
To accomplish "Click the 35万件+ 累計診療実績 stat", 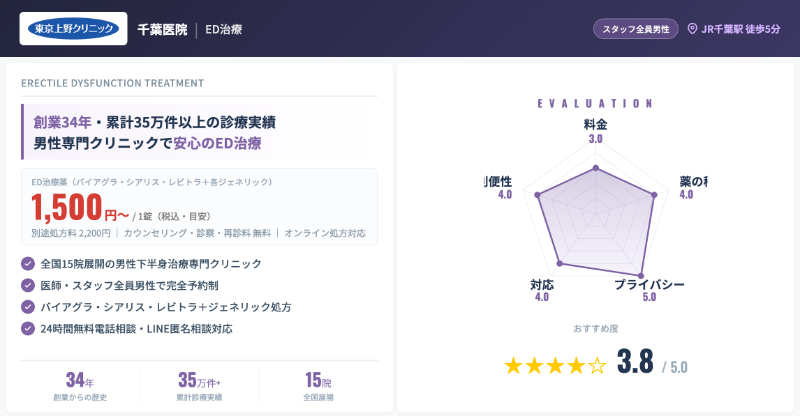I will (199, 387).
